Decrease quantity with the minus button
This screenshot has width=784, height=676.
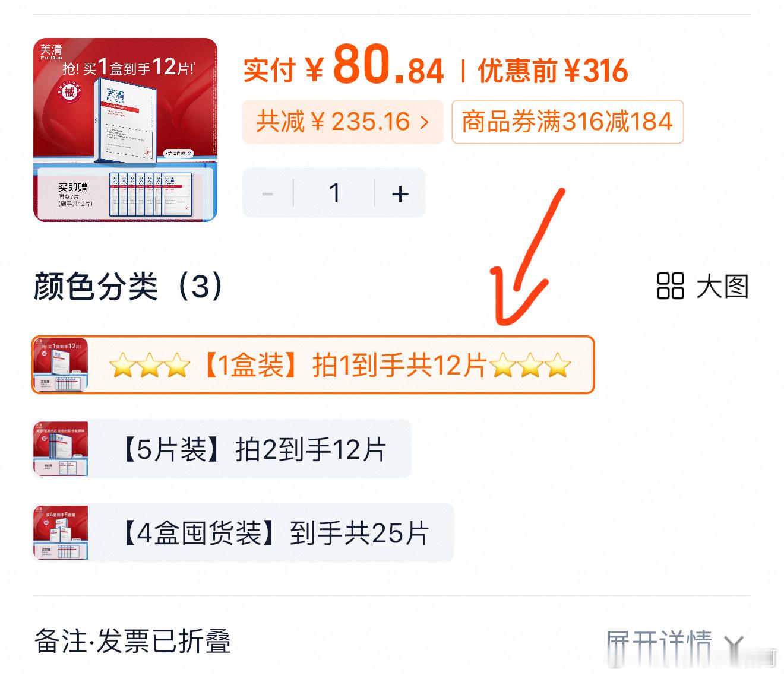(267, 193)
